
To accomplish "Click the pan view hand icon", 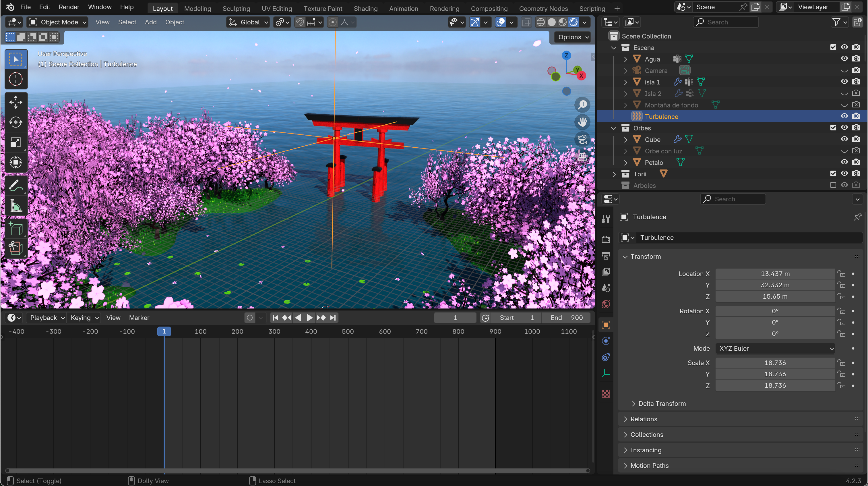I will pyautogui.click(x=582, y=122).
